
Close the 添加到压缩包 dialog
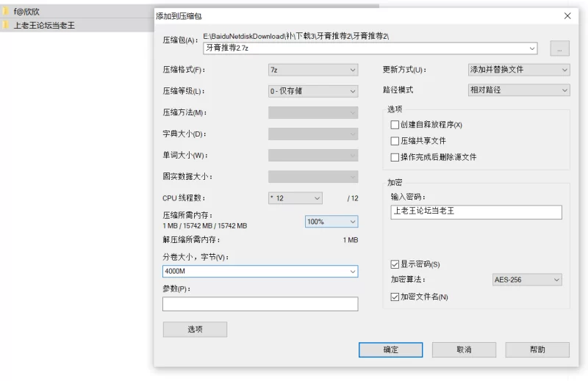(567, 15)
